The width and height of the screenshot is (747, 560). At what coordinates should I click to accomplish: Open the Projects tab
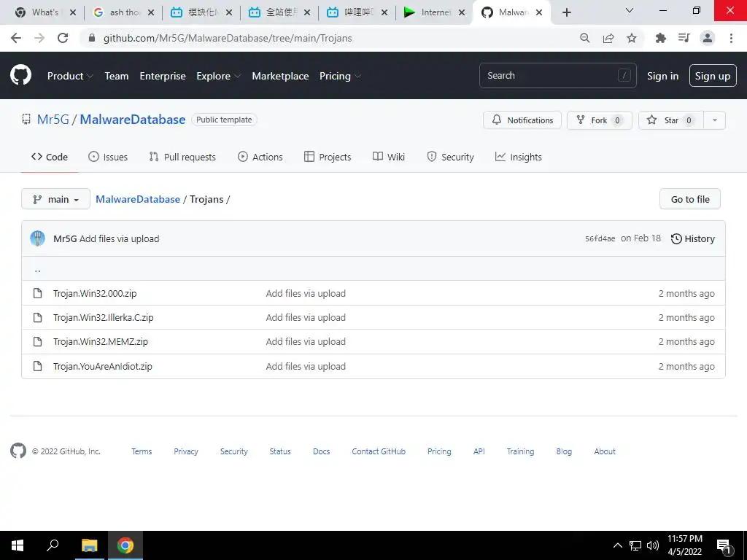pyautogui.click(x=328, y=157)
